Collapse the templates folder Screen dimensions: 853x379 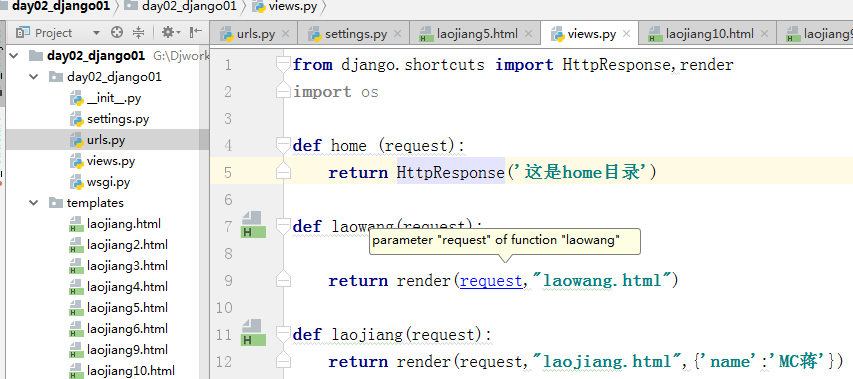pos(34,203)
